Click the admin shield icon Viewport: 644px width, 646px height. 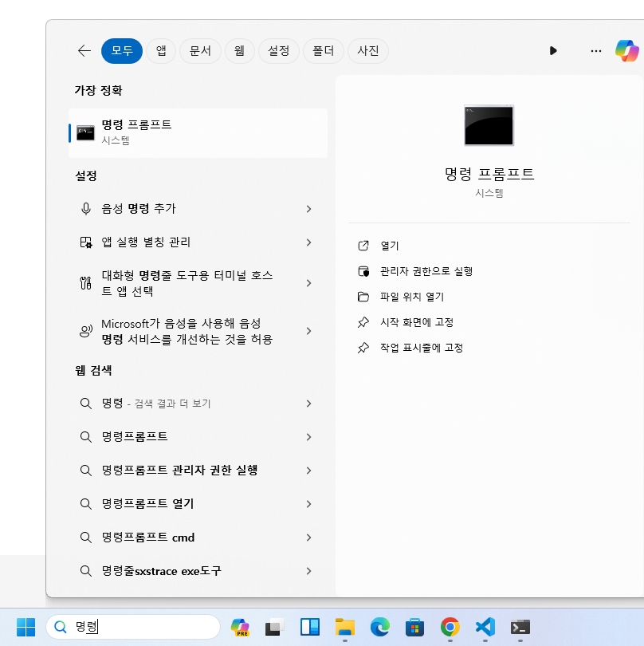point(363,271)
